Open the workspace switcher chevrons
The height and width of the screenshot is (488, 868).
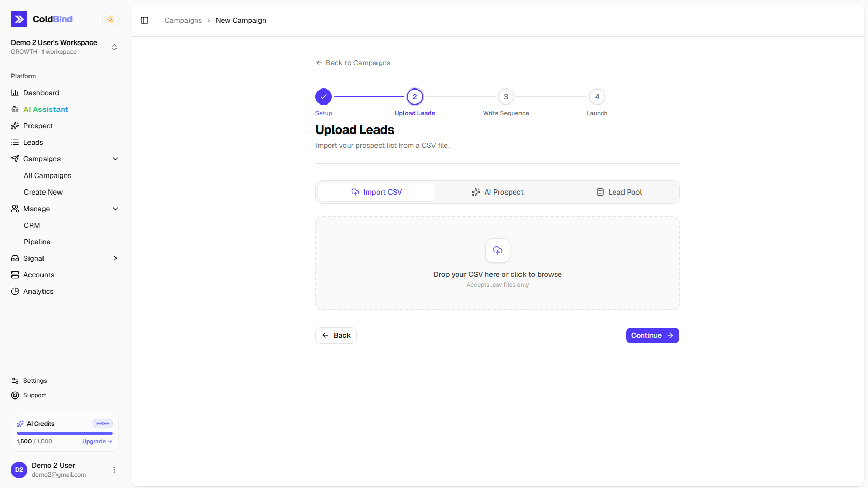tap(114, 47)
